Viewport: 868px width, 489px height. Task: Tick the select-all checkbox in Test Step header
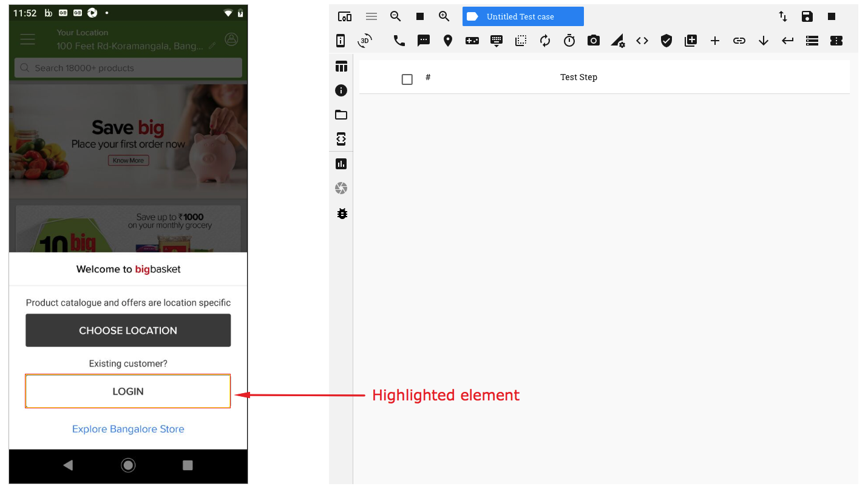pos(407,79)
